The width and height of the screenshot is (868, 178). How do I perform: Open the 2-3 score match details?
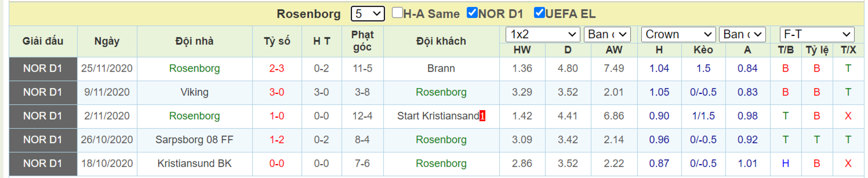point(277,68)
